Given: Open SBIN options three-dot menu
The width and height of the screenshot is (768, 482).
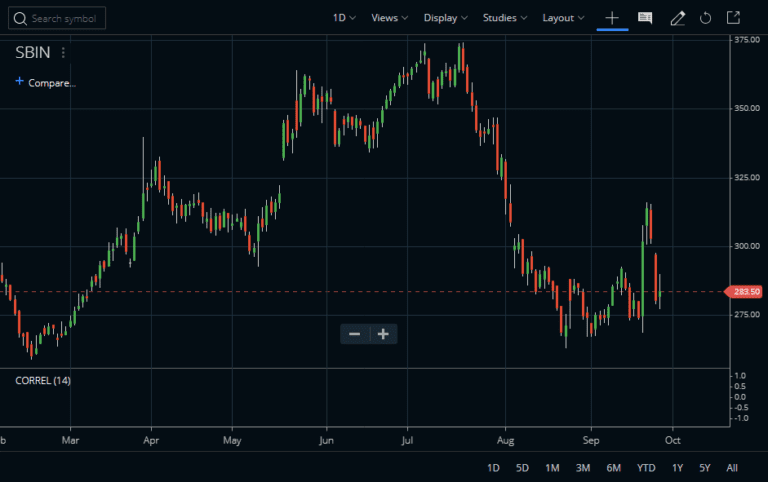Looking at the screenshot, I should pyautogui.click(x=63, y=53).
